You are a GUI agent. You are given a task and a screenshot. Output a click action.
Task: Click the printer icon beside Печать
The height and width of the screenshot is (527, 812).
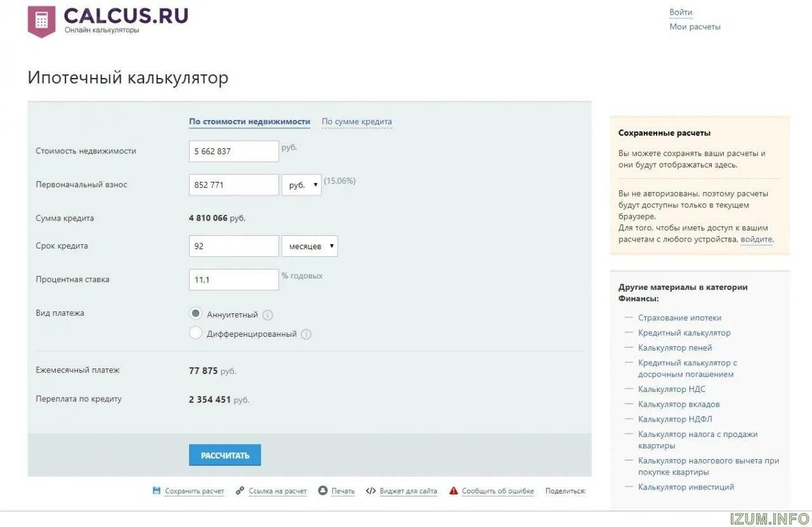point(323,491)
